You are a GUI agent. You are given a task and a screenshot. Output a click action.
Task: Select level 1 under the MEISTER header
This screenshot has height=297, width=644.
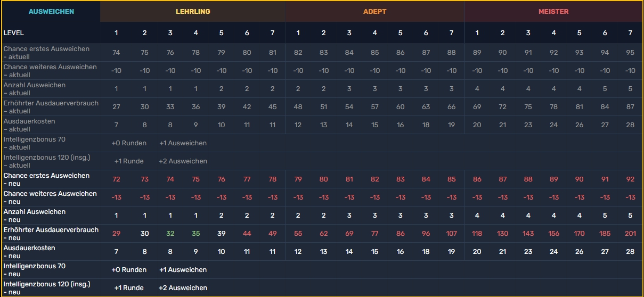477,33
